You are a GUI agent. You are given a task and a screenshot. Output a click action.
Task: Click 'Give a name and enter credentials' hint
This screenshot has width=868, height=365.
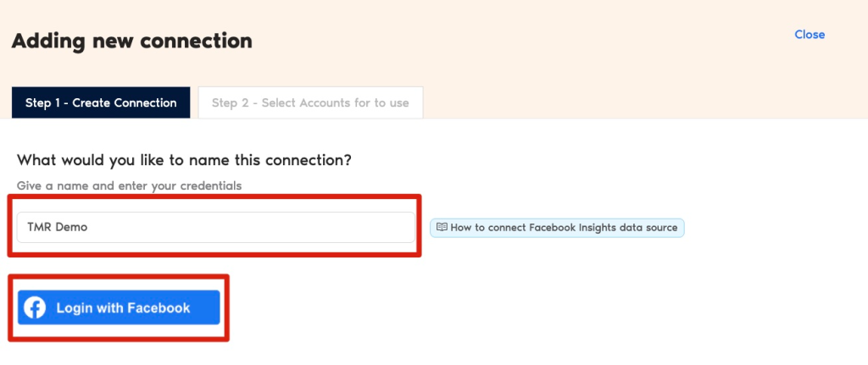(129, 185)
